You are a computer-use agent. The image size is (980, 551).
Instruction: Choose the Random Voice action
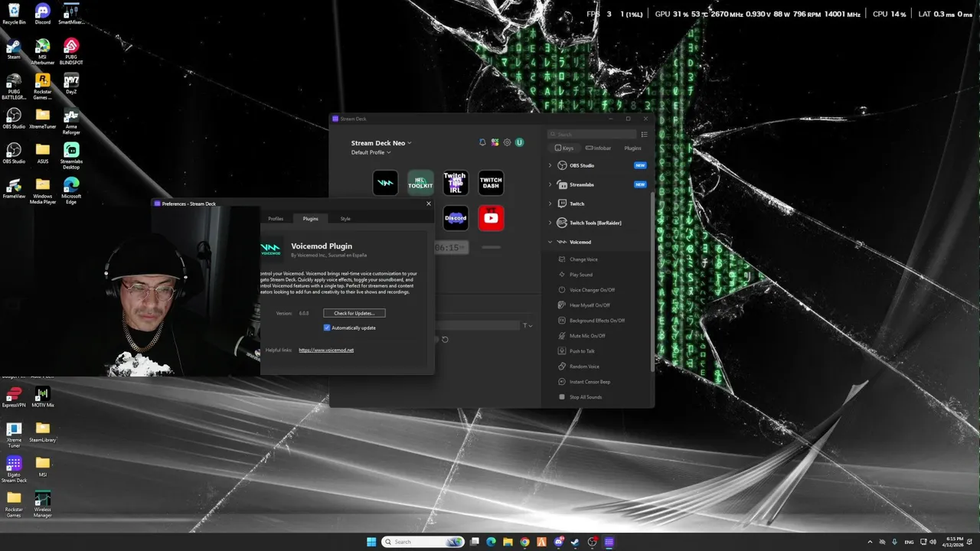coord(584,367)
